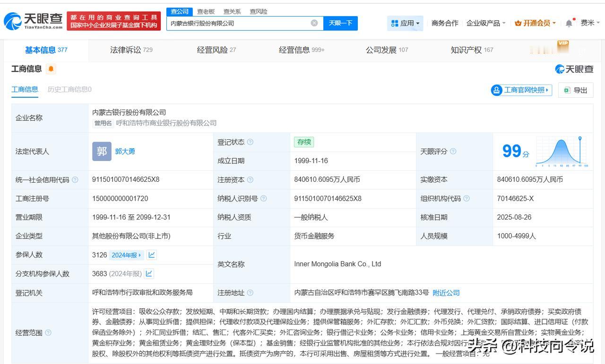Click the help icon beside 经营范围
The width and height of the screenshot is (605, 364).
pos(48,333)
